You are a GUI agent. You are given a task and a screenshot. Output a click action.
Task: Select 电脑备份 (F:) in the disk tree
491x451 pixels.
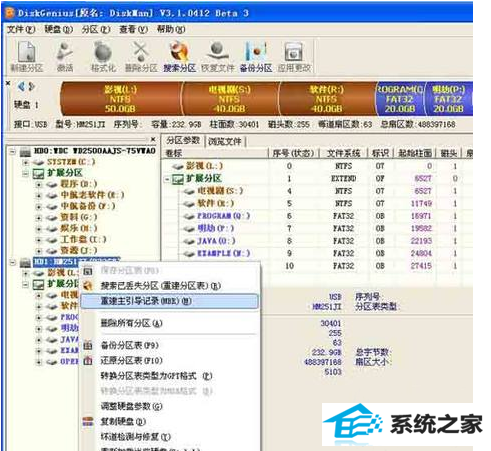[x=88, y=206]
